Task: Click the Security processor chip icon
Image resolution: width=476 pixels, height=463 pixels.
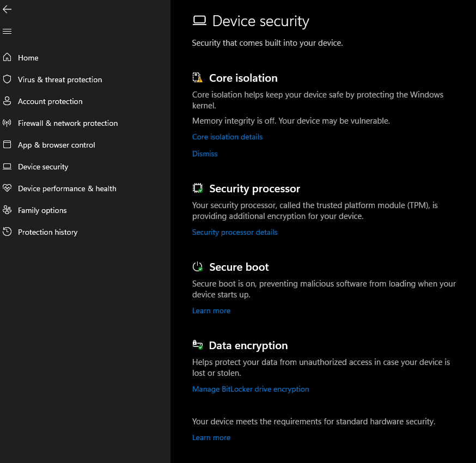Action: (198, 188)
